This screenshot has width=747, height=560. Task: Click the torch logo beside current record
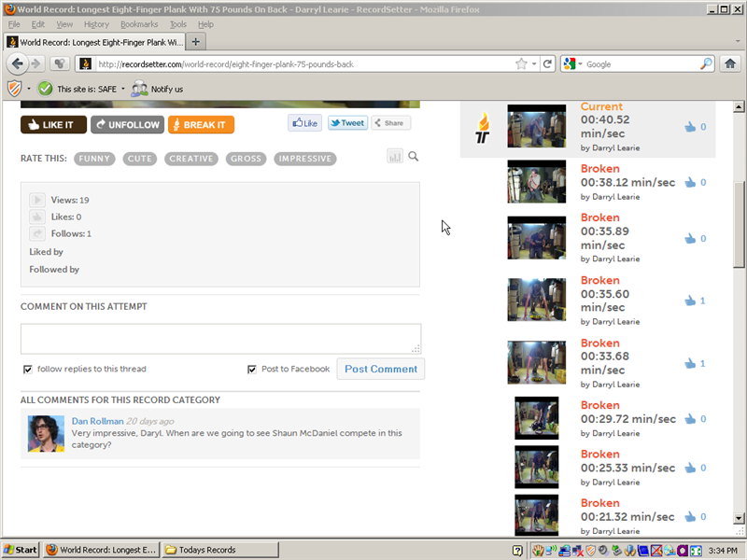click(483, 128)
